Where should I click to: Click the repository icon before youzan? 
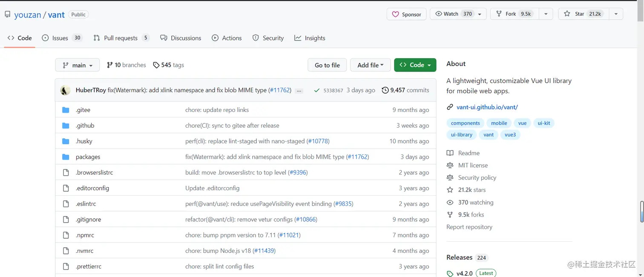click(x=8, y=14)
